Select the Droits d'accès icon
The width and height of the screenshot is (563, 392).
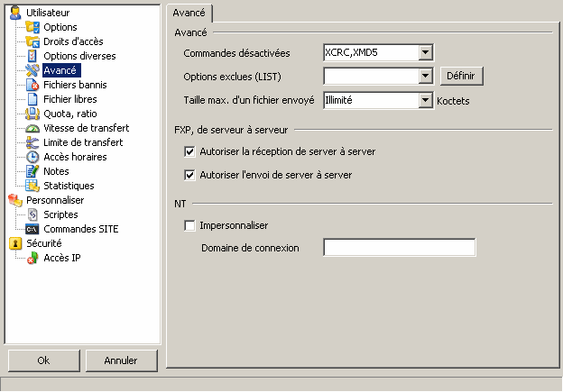click(x=32, y=41)
